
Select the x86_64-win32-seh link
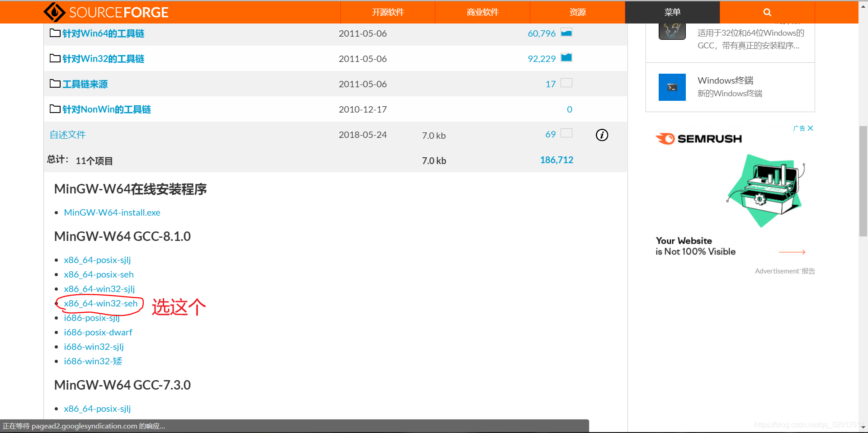pos(101,303)
